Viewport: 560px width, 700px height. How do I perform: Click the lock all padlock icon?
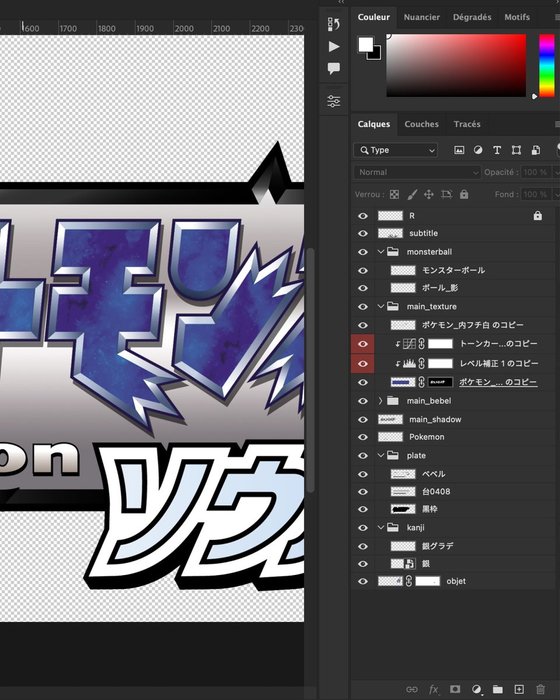[464, 194]
